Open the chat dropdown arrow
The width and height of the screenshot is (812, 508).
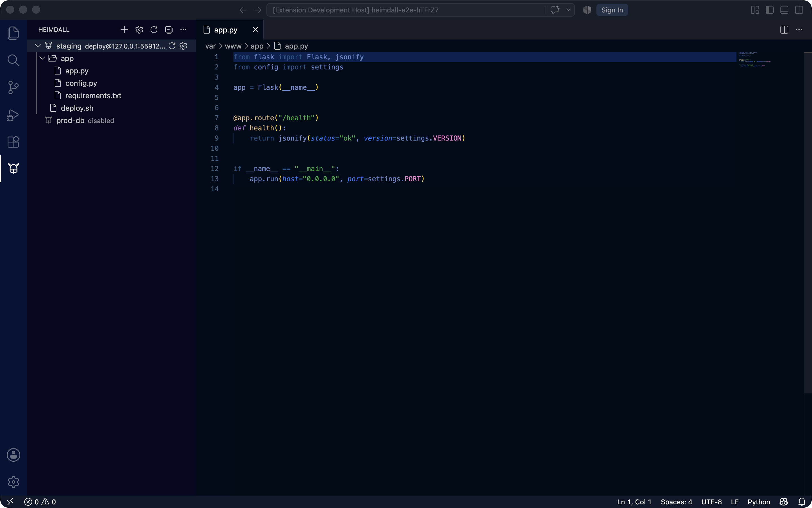coord(568,10)
